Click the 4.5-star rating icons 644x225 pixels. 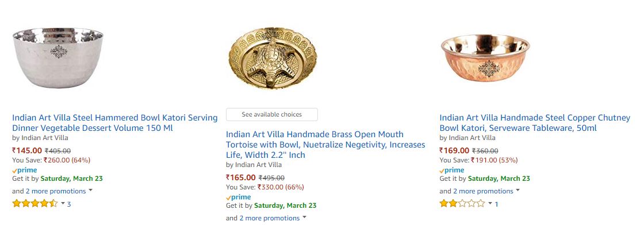(x=35, y=203)
